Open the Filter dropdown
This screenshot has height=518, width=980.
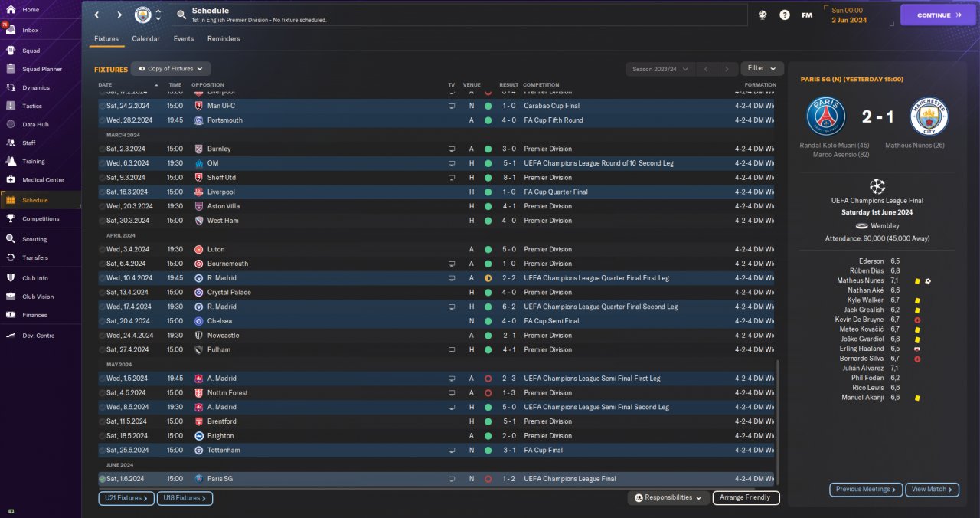762,69
